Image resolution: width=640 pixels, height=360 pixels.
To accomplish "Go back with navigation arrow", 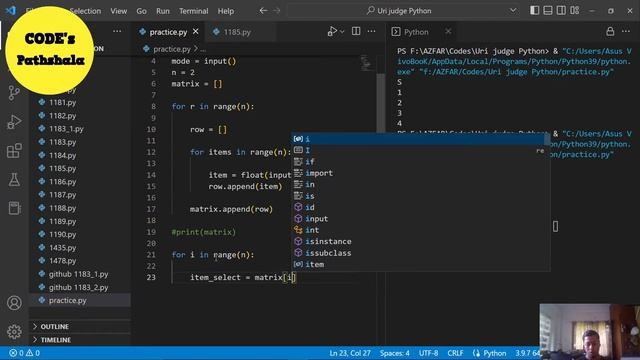I will coord(263,11).
